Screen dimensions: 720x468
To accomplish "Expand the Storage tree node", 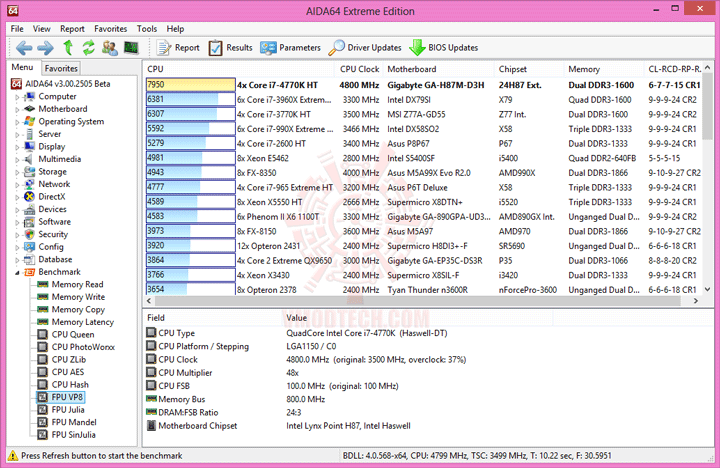I will (x=17, y=172).
